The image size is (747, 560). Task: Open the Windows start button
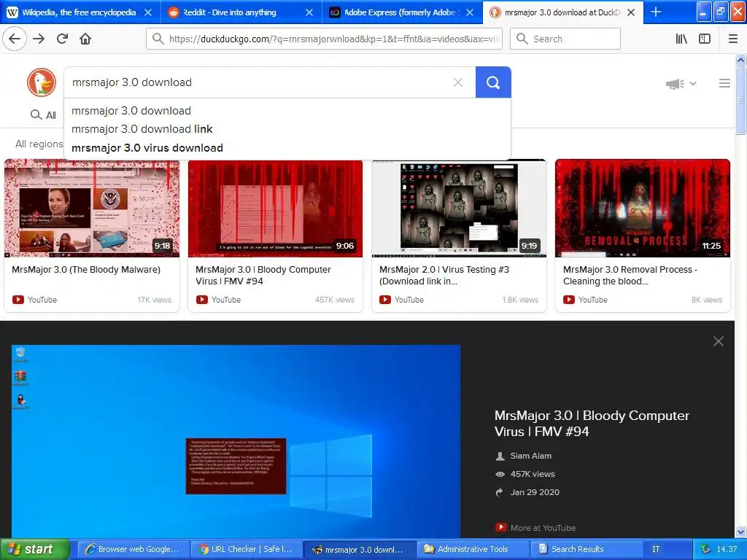[x=35, y=549]
